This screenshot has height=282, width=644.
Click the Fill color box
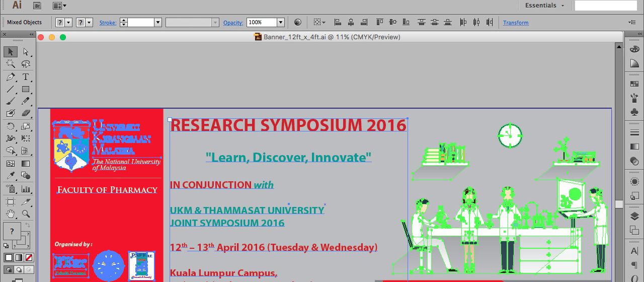[12, 231]
